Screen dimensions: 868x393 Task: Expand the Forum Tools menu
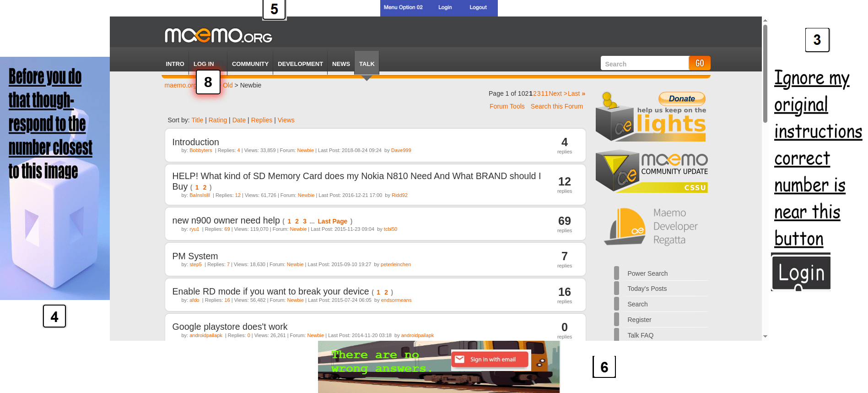pyautogui.click(x=507, y=106)
